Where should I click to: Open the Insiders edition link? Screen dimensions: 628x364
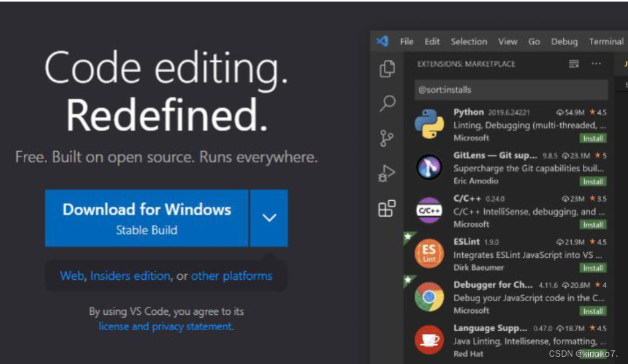pyautogui.click(x=130, y=276)
